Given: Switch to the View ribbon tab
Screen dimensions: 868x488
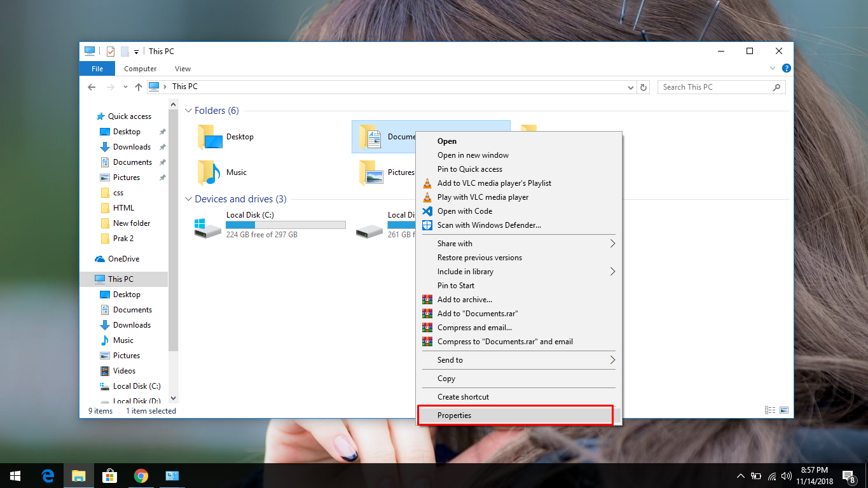Looking at the screenshot, I should pos(183,68).
